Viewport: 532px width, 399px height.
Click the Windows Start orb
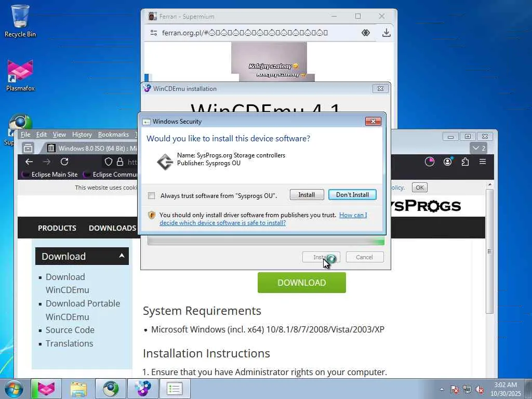14,389
